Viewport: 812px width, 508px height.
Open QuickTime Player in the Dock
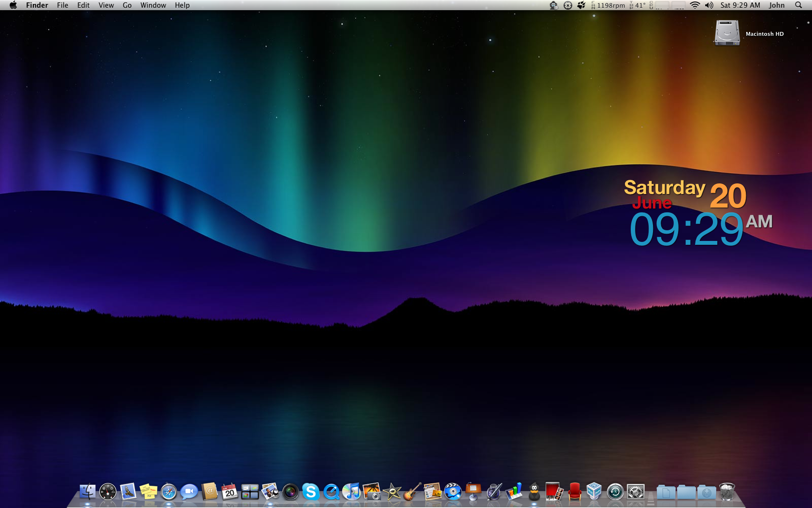click(331, 492)
